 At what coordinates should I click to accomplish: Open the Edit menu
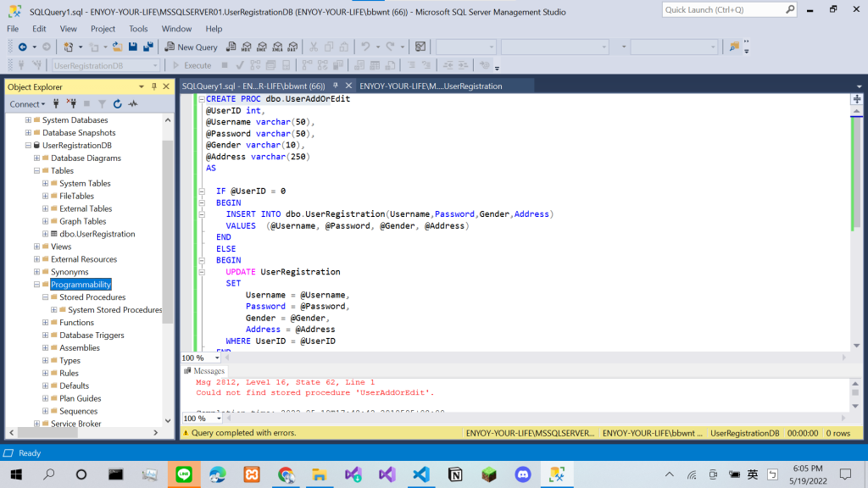click(x=39, y=29)
